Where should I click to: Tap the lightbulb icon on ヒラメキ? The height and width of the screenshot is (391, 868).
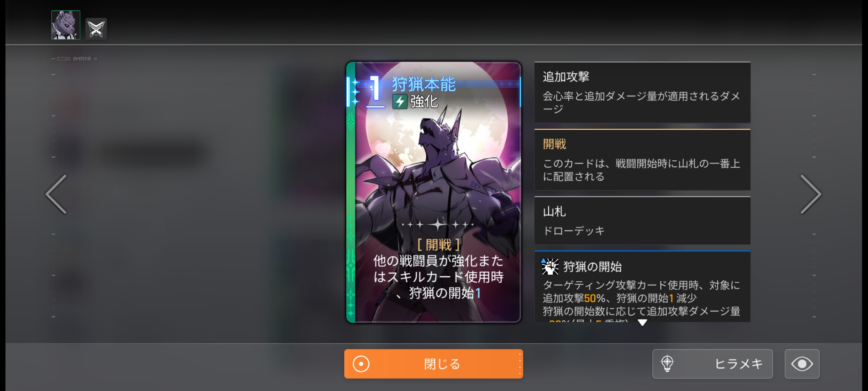coord(667,363)
